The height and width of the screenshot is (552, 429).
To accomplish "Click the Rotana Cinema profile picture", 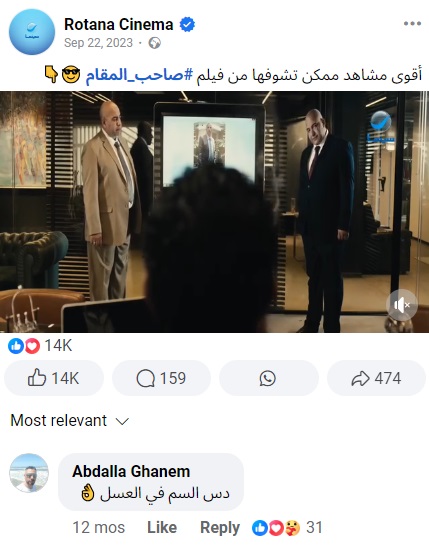I will (x=32, y=32).
